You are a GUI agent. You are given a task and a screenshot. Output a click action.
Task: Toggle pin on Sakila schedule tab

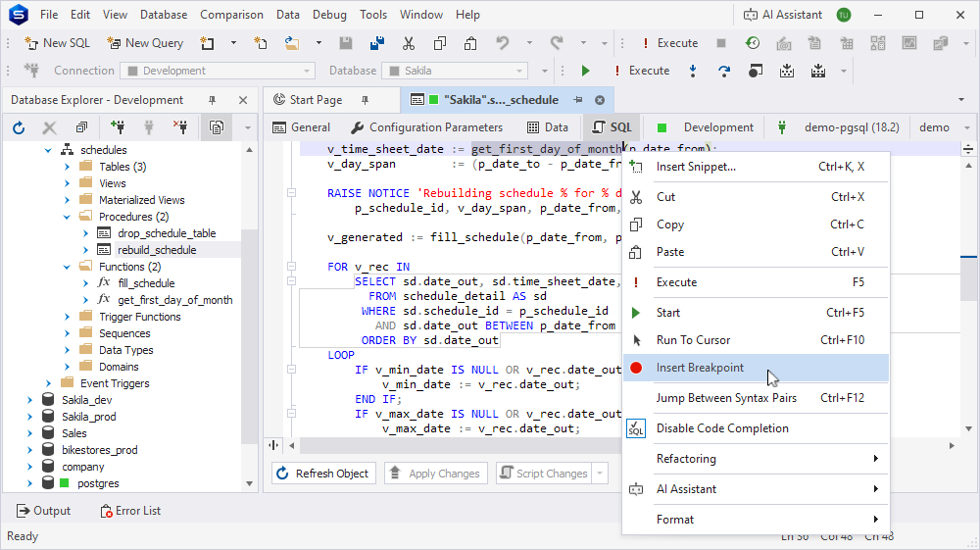click(x=578, y=100)
